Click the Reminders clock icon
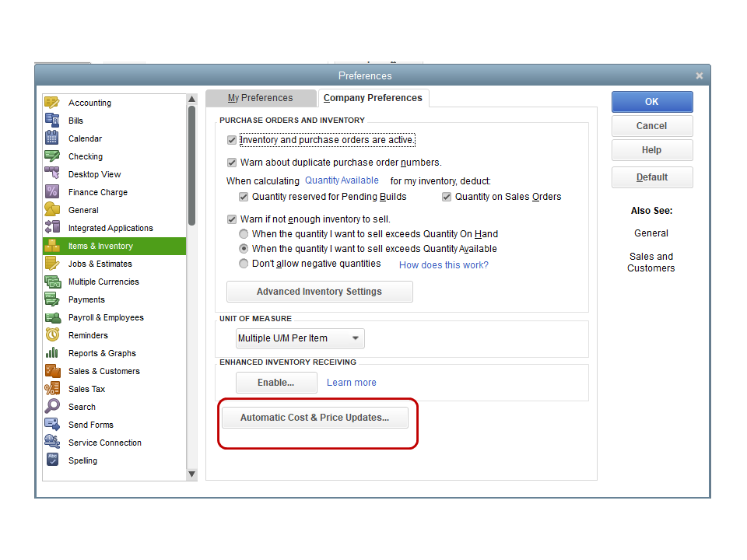 click(x=52, y=334)
